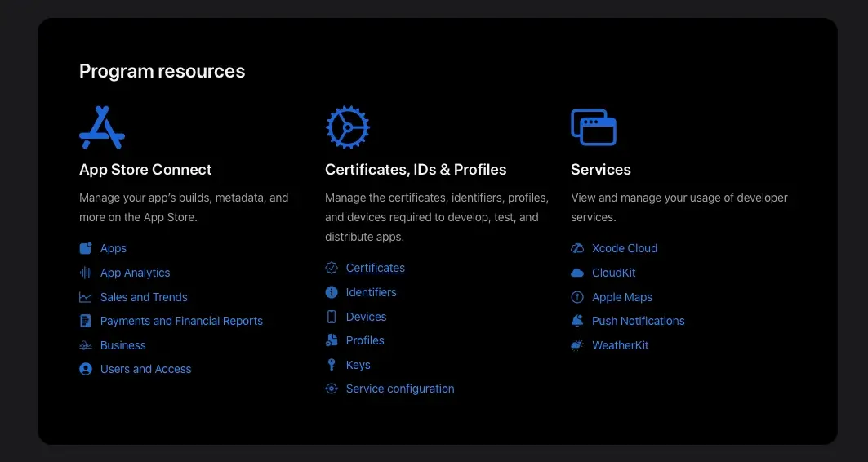Click the large Services windows icon
The height and width of the screenshot is (462, 868).
(594, 127)
